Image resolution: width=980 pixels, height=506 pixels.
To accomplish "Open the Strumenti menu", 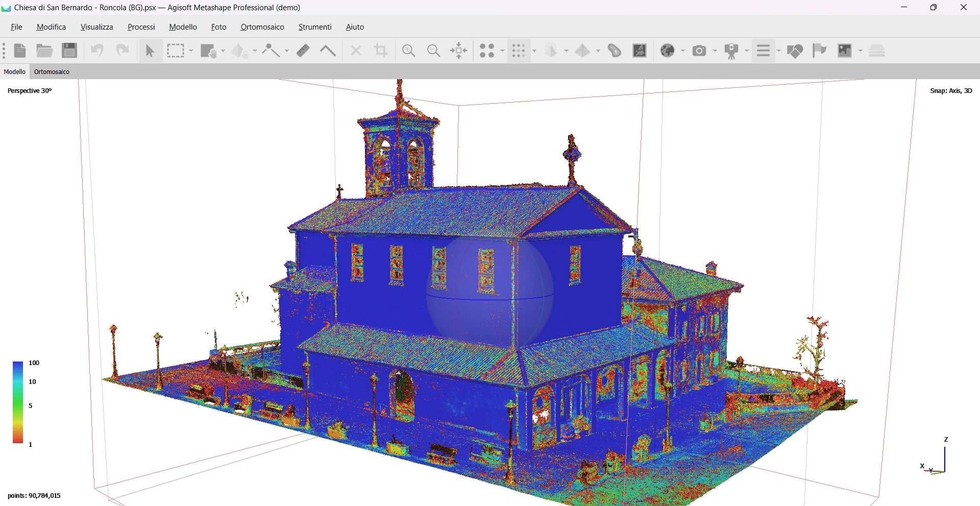I will [x=315, y=27].
